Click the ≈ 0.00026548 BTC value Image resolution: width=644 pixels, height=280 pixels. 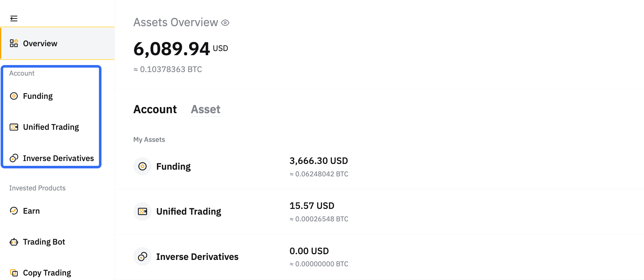click(319, 219)
